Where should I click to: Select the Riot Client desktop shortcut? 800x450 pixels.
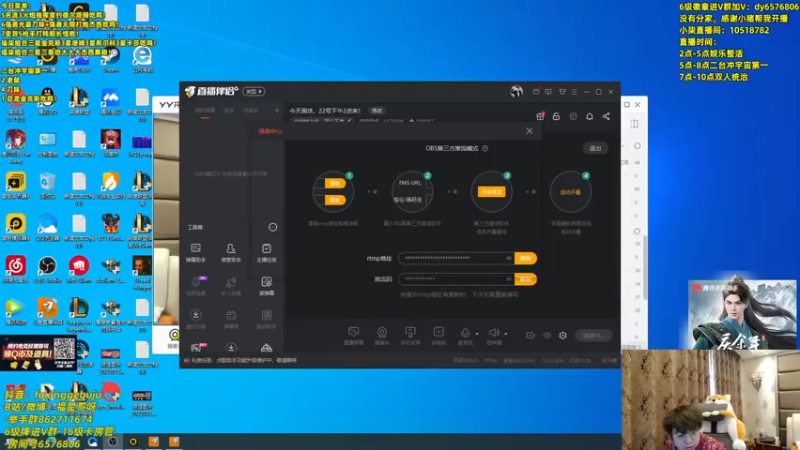79,270
